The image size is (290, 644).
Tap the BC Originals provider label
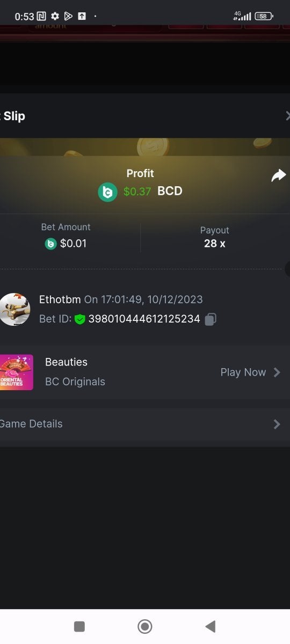coord(75,382)
